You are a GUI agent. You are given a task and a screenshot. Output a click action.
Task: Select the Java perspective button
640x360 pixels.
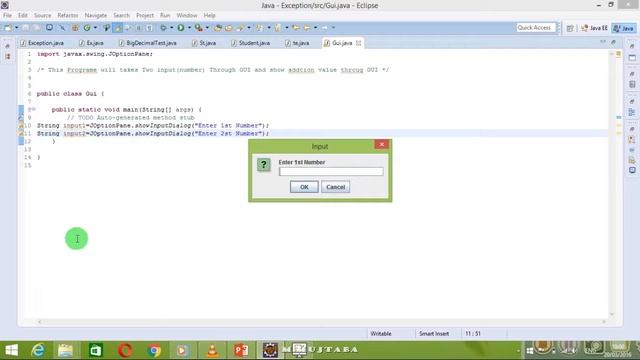[x=624, y=28]
